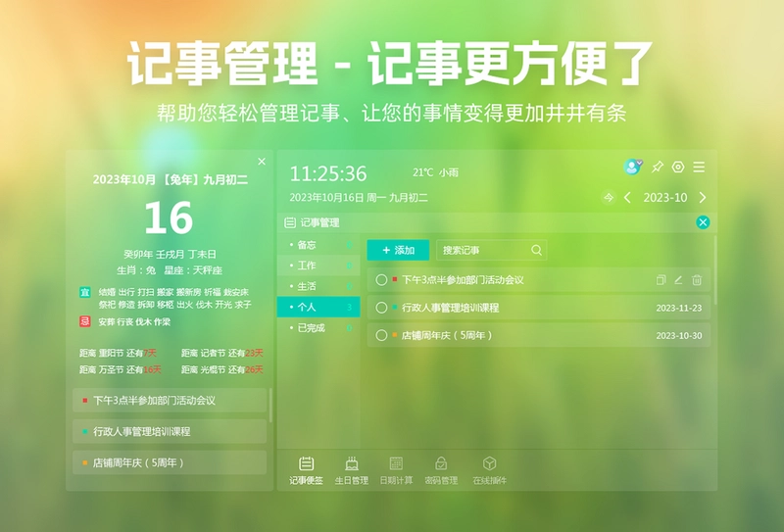Click the 21℃ 小雨 weather display

435,172
